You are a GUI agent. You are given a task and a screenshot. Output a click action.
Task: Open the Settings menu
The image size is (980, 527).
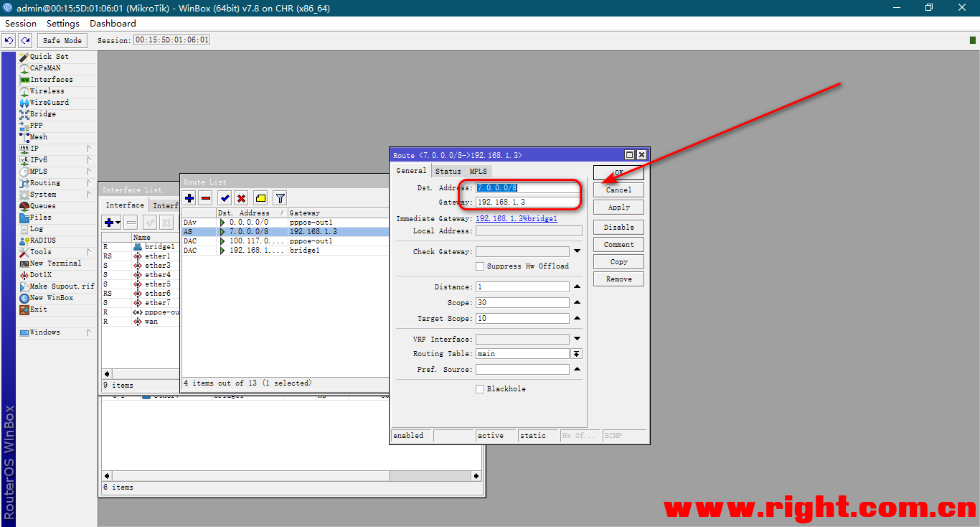[x=63, y=24]
